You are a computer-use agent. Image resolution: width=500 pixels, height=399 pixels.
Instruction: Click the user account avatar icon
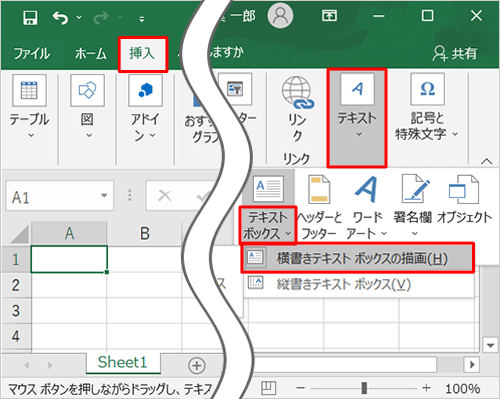coord(280,15)
